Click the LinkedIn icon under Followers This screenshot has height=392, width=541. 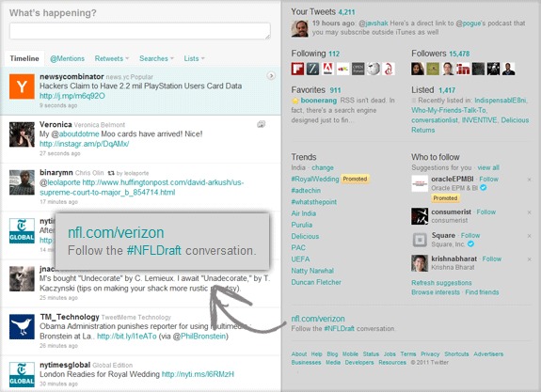click(463, 69)
